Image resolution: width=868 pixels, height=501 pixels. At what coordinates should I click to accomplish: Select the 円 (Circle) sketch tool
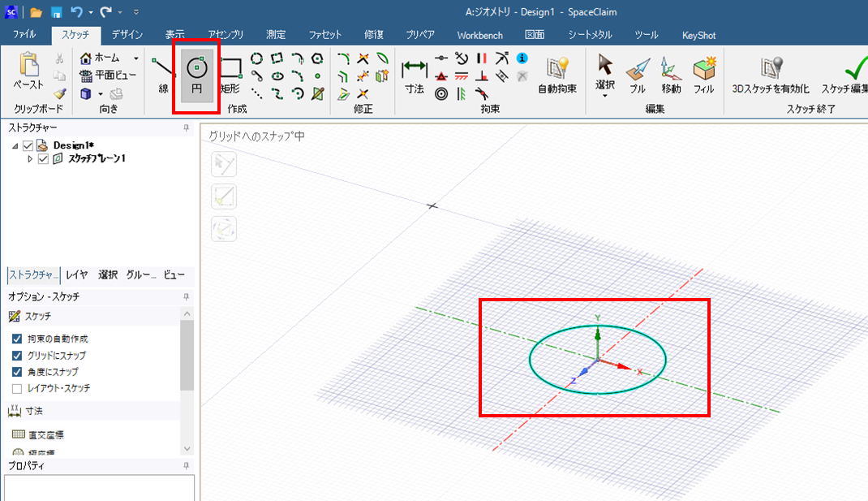click(196, 75)
